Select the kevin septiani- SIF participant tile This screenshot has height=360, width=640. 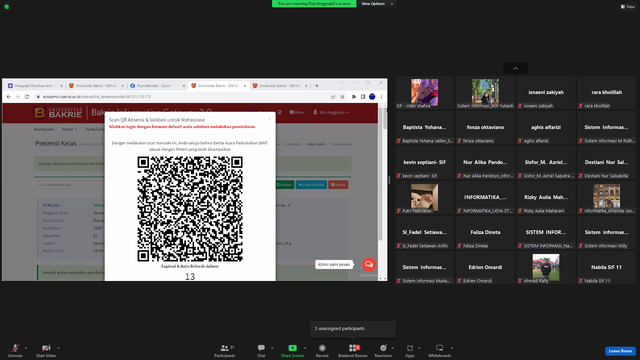coord(424,163)
